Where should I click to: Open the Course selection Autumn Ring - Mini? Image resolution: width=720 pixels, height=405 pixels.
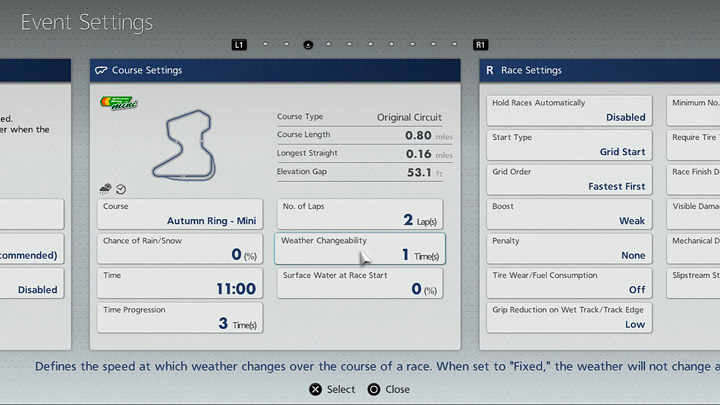point(180,214)
